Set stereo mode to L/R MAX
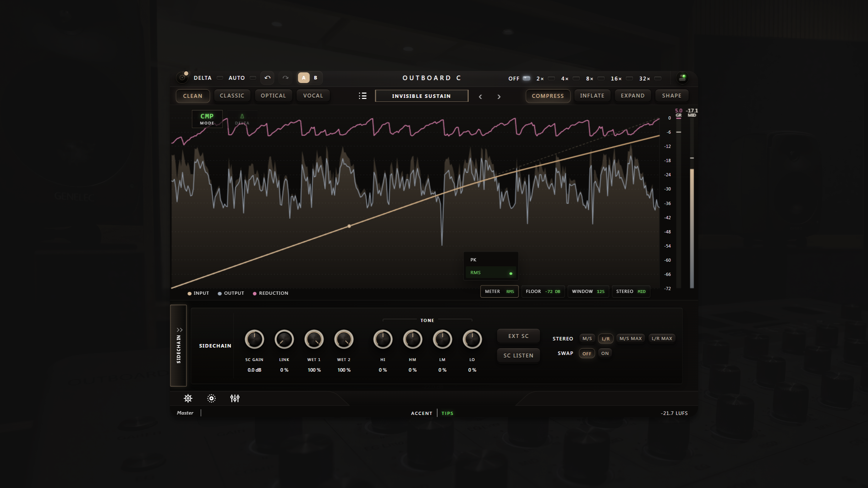Screen dimensions: 868x488 pyautogui.click(x=662, y=339)
